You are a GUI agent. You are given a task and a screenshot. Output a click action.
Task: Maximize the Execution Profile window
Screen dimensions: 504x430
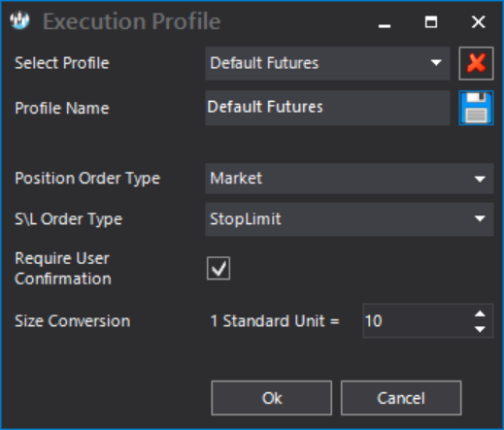(431, 22)
